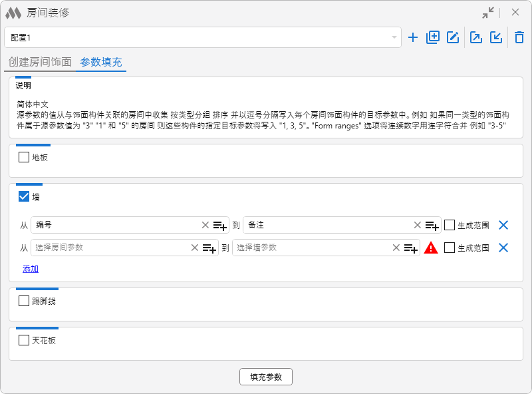Click the 填充参数 button
532x394 pixels.
click(266, 377)
